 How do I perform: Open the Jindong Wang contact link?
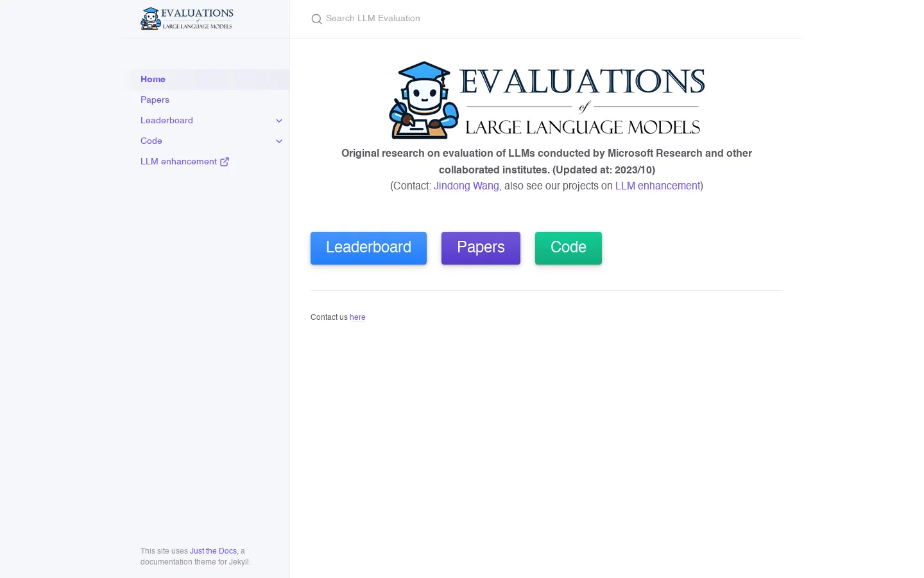(x=466, y=186)
